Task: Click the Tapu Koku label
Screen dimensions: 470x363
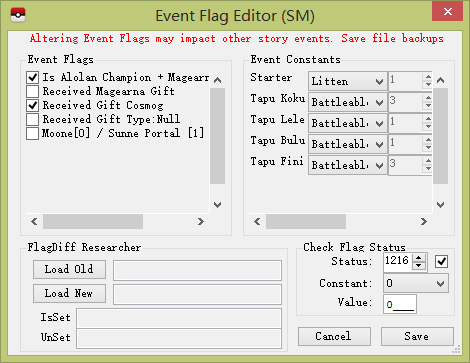Action: 278,99
